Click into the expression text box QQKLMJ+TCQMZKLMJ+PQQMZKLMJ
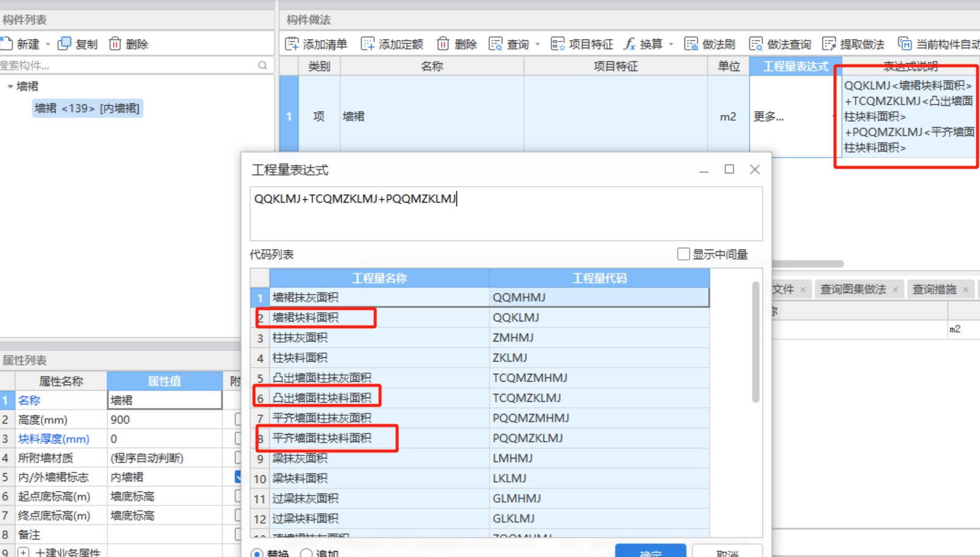Viewport: 980px width, 557px height. (506, 214)
